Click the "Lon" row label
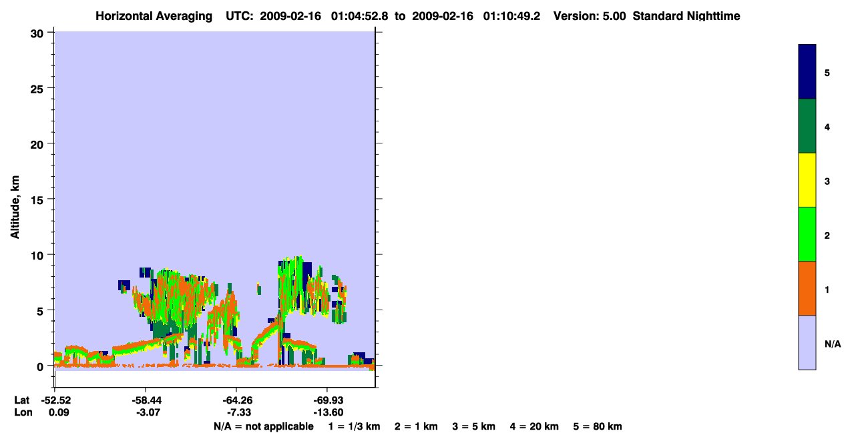The height and width of the screenshot is (445, 868). [x=23, y=412]
